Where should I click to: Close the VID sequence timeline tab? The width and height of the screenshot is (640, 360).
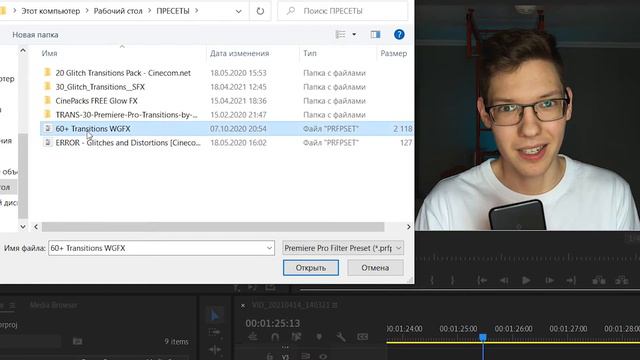tap(243, 305)
